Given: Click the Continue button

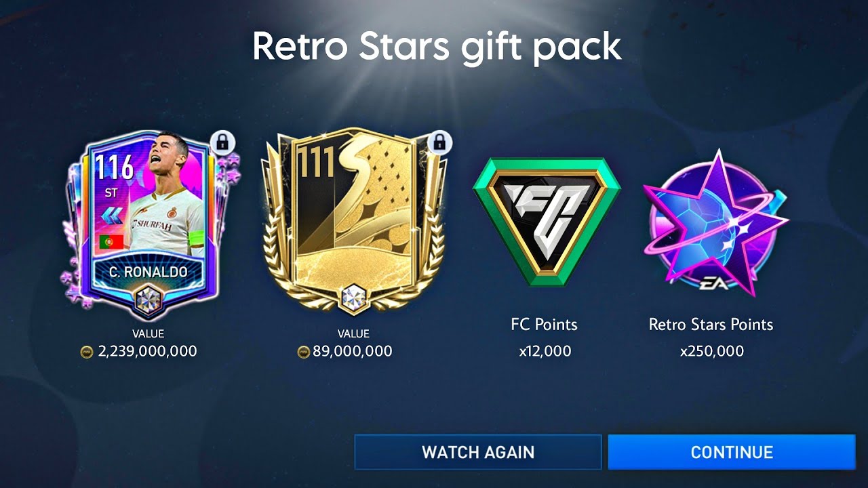Looking at the screenshot, I should [731, 452].
